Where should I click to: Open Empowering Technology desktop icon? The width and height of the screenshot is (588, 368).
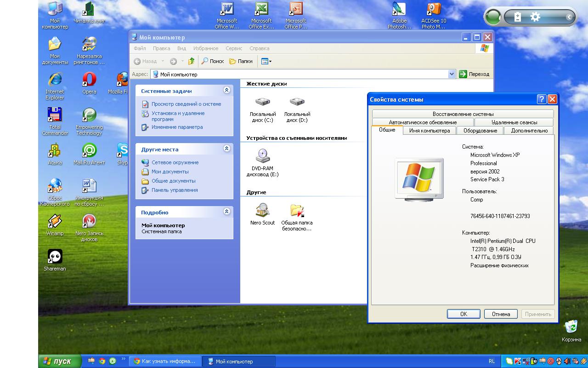coord(89,121)
